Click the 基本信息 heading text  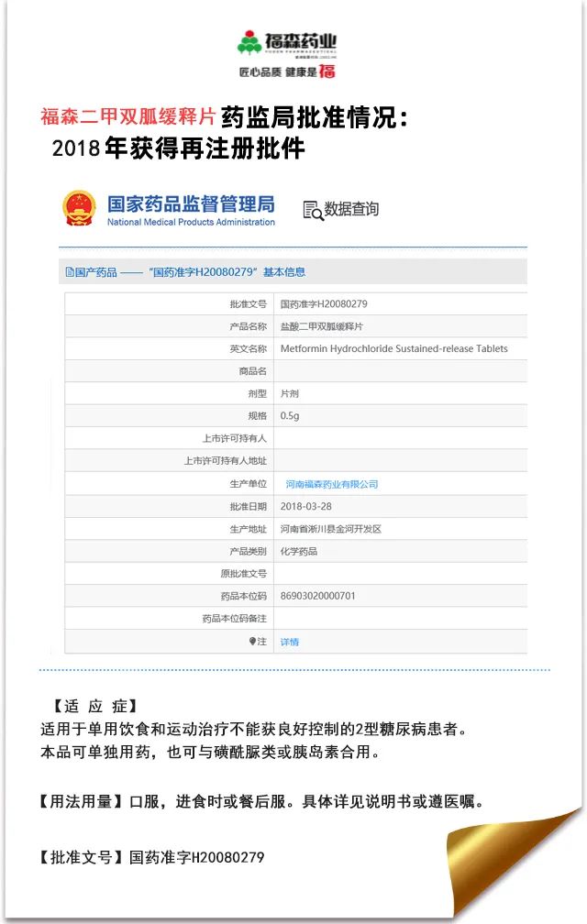(x=284, y=272)
